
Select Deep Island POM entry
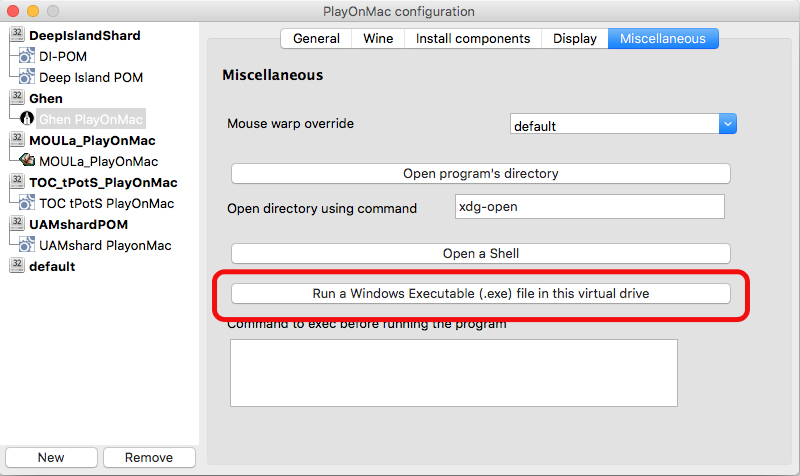(91, 77)
